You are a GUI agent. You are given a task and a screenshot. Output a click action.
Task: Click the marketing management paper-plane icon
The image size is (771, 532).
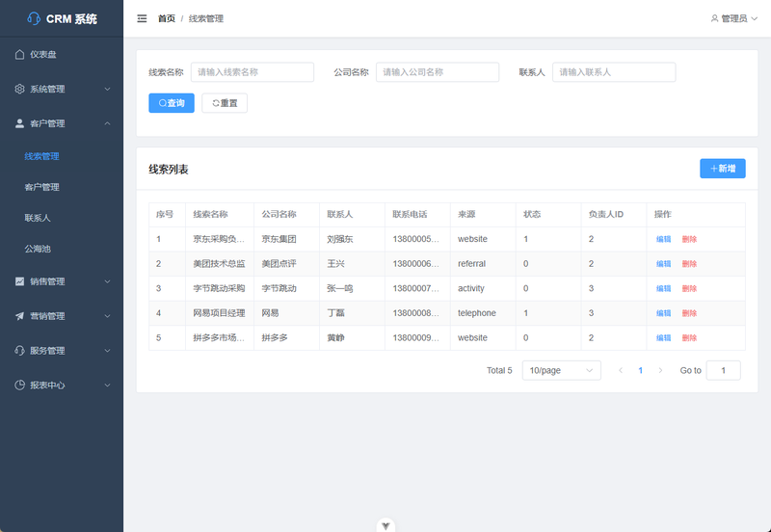coord(19,316)
